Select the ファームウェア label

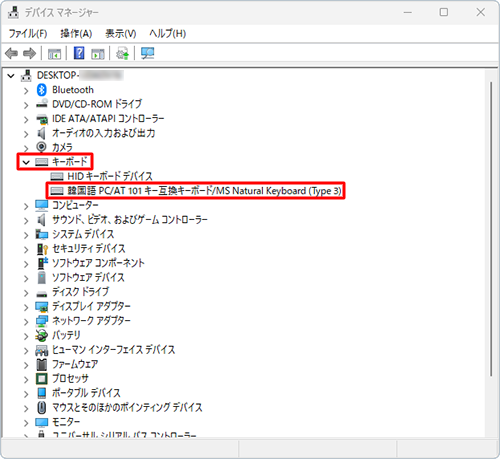[75, 364]
